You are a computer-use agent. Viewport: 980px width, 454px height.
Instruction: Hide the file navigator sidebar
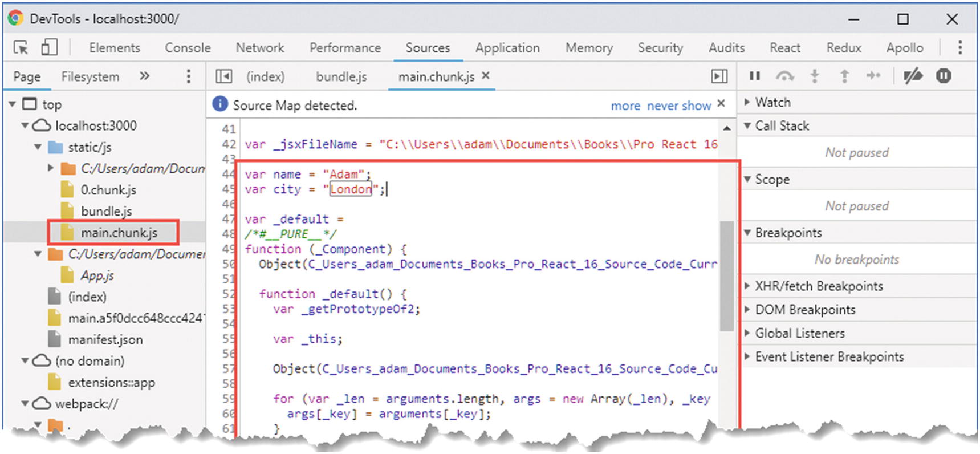click(x=224, y=76)
